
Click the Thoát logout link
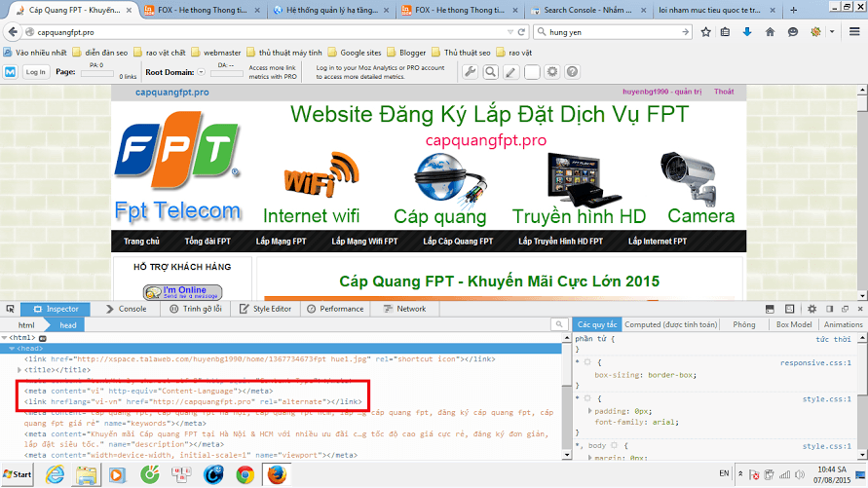pyautogui.click(x=724, y=92)
